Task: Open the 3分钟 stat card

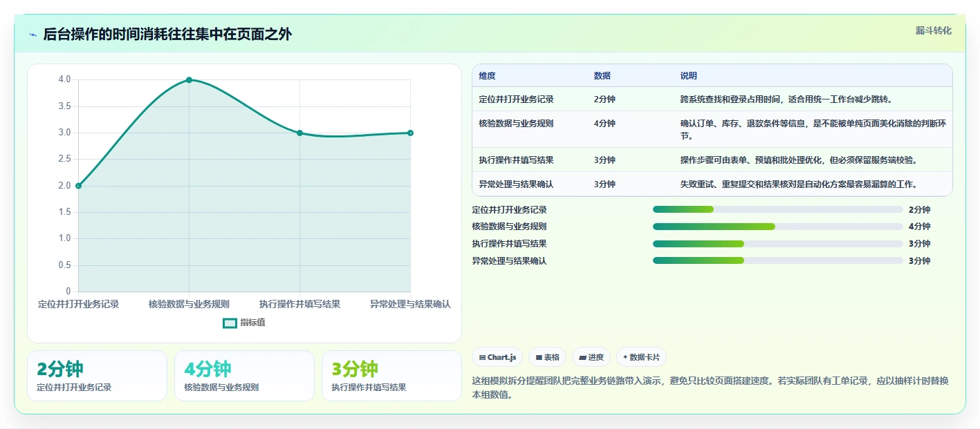Action: (391, 376)
